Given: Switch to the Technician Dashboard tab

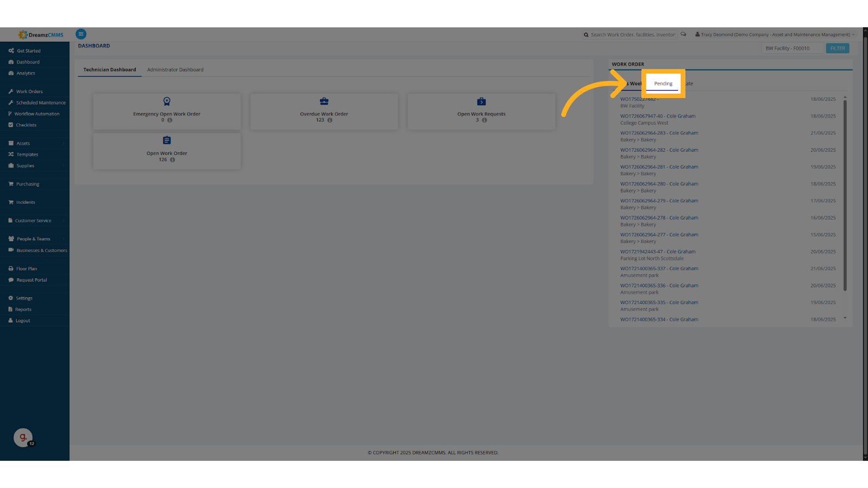Looking at the screenshot, I should pos(110,69).
